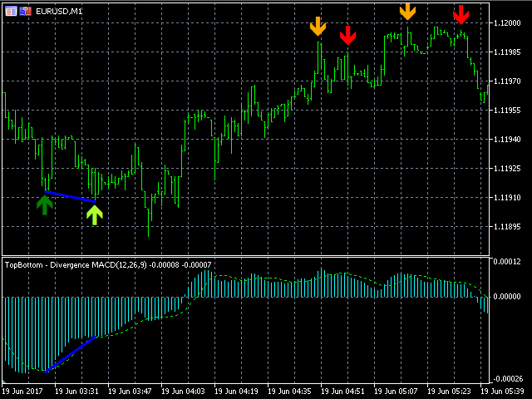Click the -0.00026 MACD scale label
Screen dimensions: 532x399
tap(507, 379)
